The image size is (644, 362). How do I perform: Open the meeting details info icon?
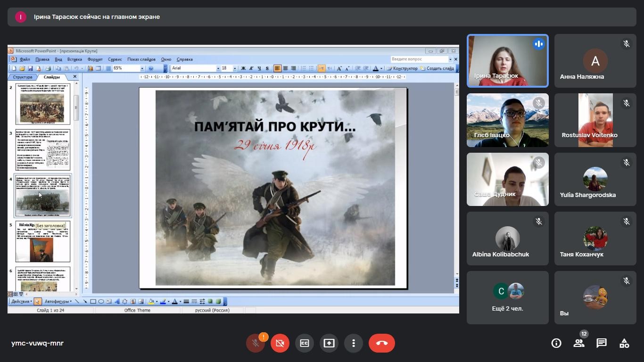[x=556, y=343]
